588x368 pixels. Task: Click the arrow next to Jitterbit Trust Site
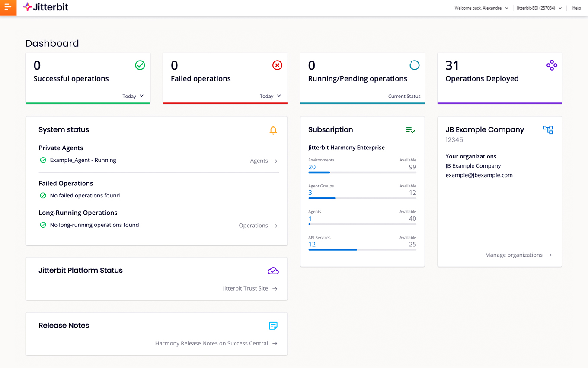pos(275,289)
